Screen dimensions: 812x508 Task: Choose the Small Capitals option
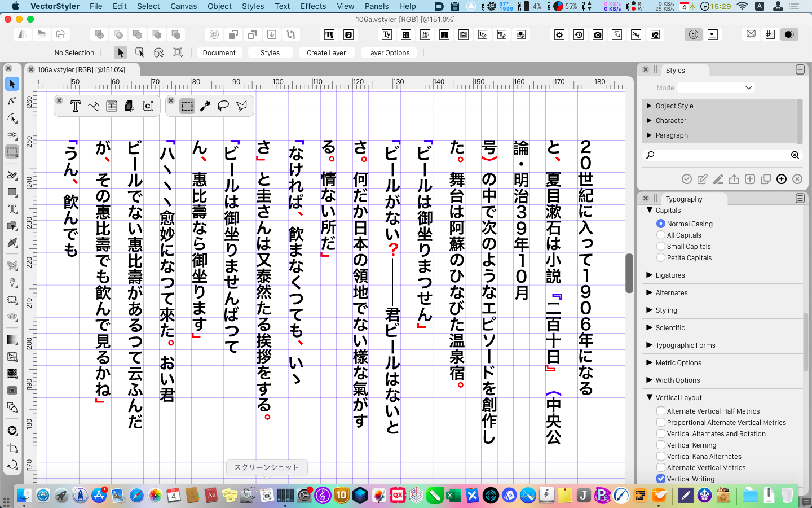pyautogui.click(x=661, y=246)
